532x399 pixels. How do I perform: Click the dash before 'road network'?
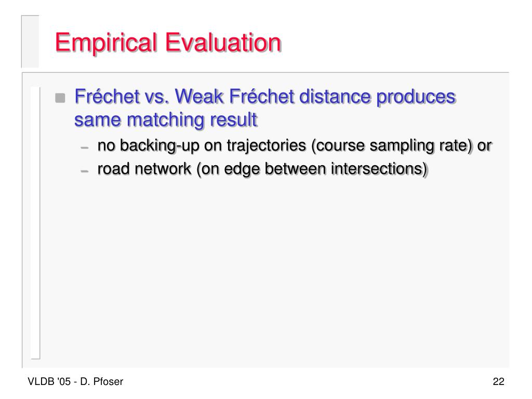point(85,171)
